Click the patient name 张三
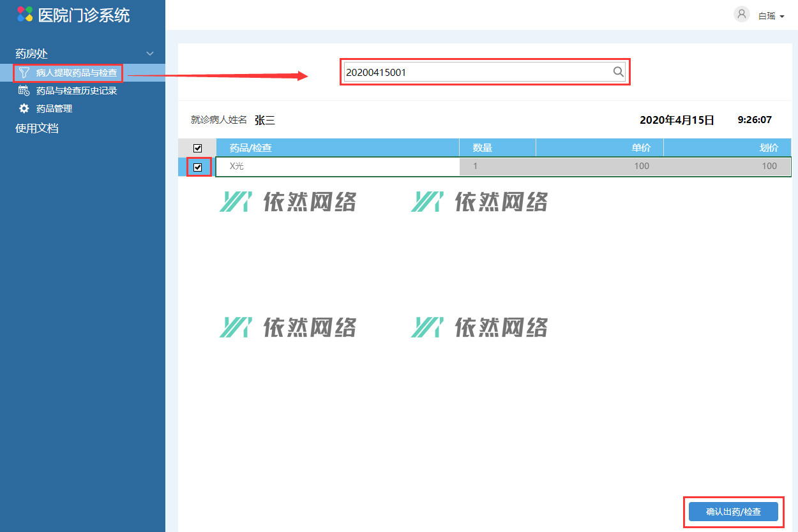This screenshot has height=532, width=798. 265,120
